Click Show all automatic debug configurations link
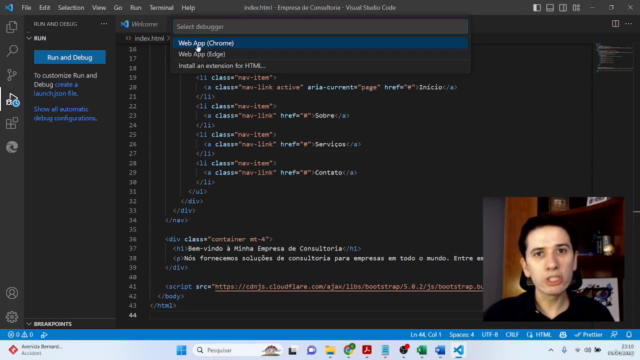The height and width of the screenshot is (360, 640). [65, 113]
